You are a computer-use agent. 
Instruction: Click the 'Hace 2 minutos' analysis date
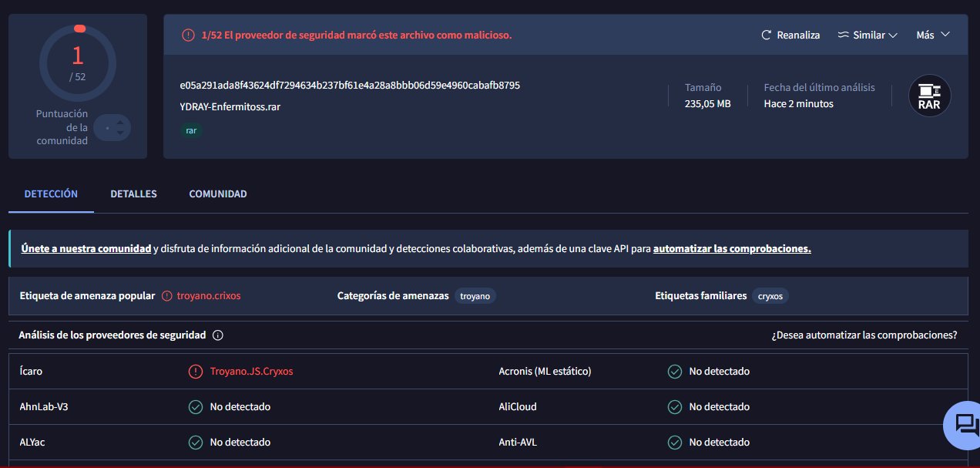[799, 103]
